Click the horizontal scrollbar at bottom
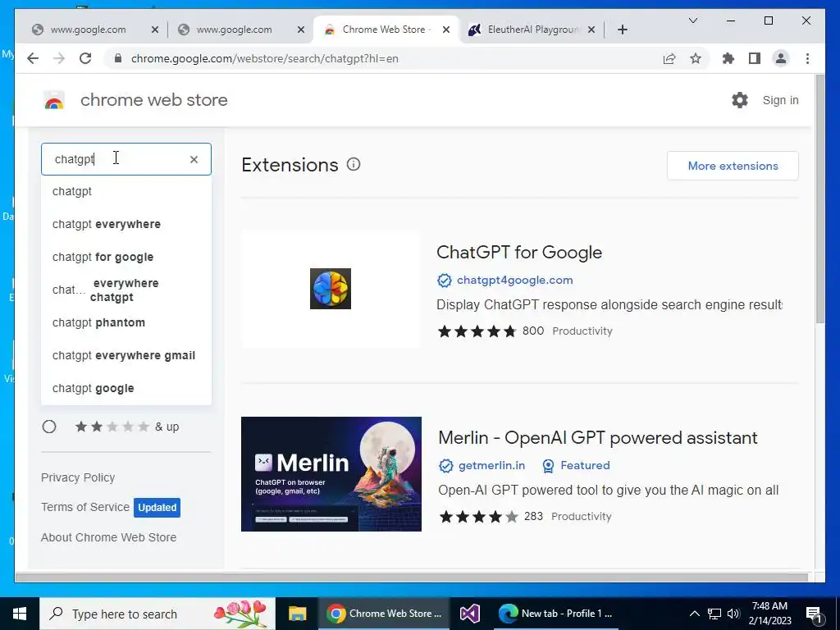The width and height of the screenshot is (840, 630). (x=412, y=577)
